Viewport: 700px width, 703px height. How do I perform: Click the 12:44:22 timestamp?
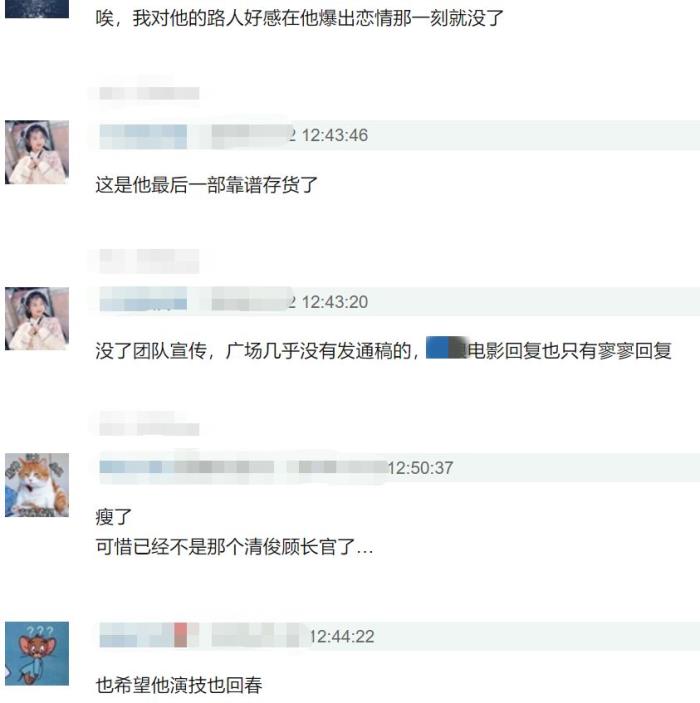342,637
